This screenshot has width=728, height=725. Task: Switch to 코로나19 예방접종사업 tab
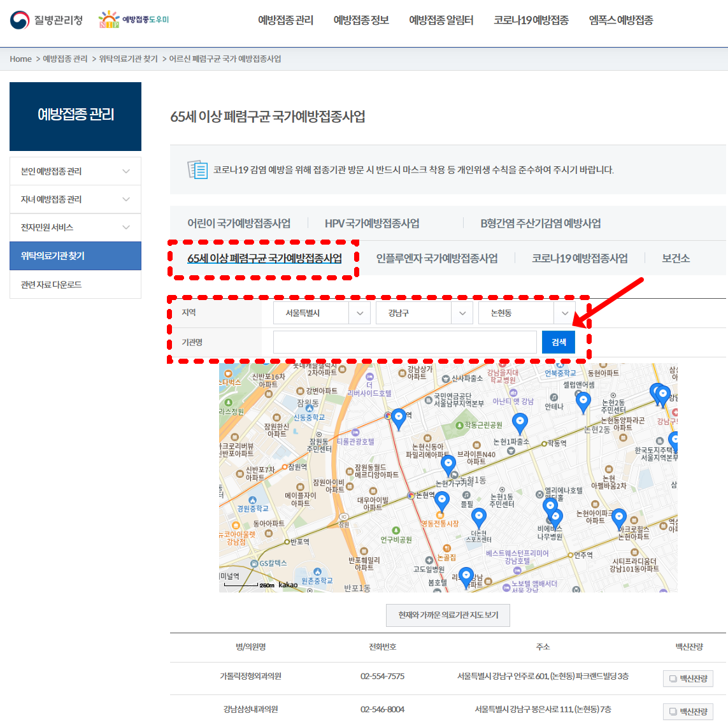click(580, 258)
